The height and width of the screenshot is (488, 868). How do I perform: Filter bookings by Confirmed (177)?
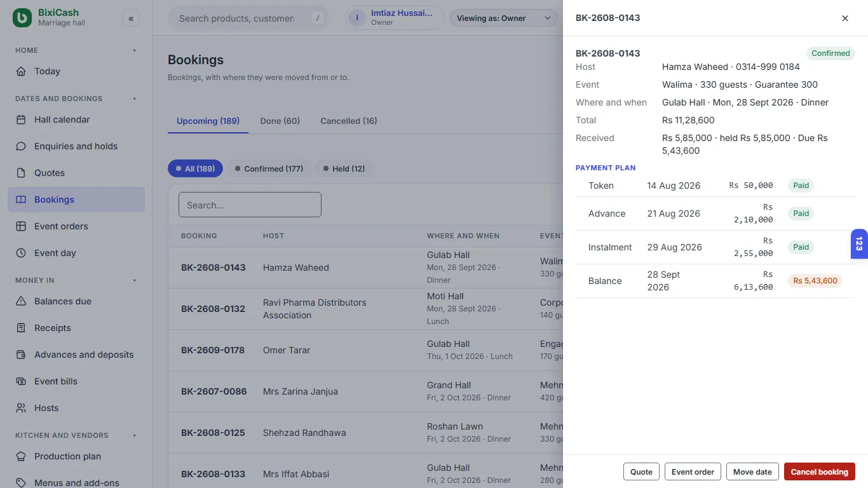269,168
